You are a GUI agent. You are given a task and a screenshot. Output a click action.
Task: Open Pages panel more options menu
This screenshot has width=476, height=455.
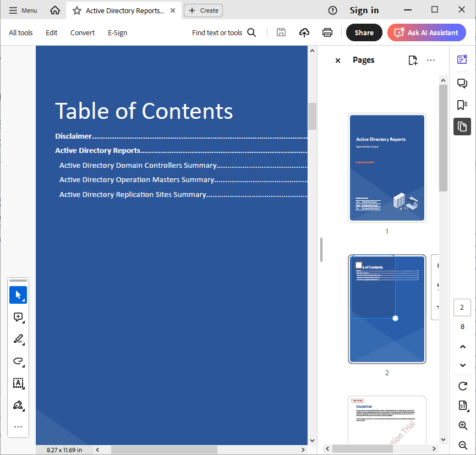pos(431,60)
